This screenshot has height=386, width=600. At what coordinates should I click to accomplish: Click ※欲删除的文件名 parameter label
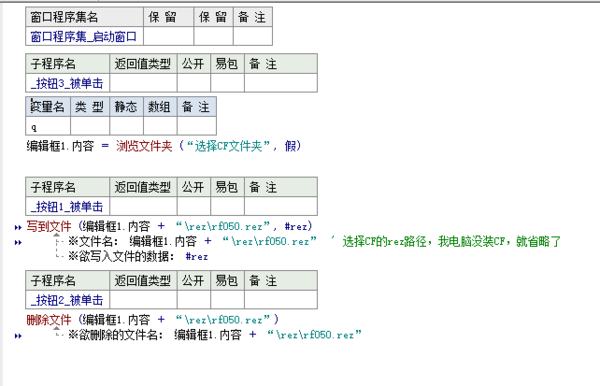116,335
